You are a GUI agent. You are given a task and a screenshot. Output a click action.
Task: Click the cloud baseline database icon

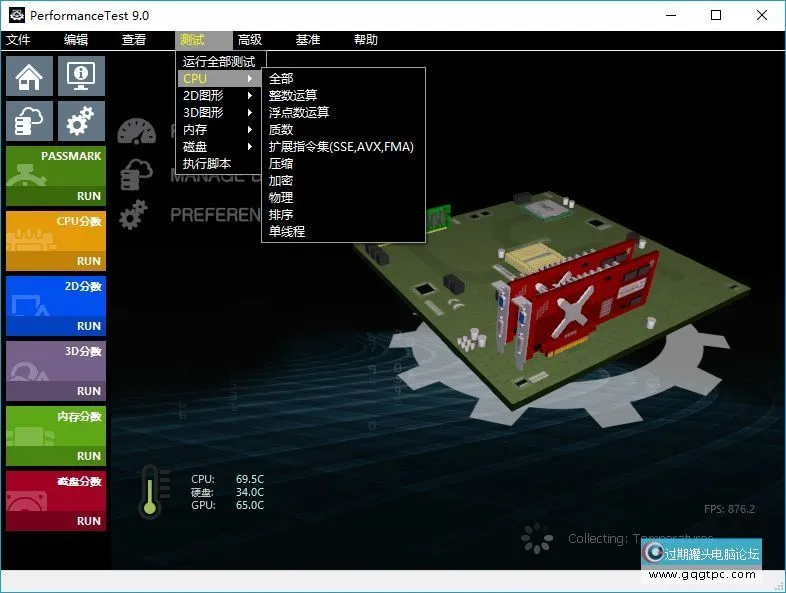30,121
